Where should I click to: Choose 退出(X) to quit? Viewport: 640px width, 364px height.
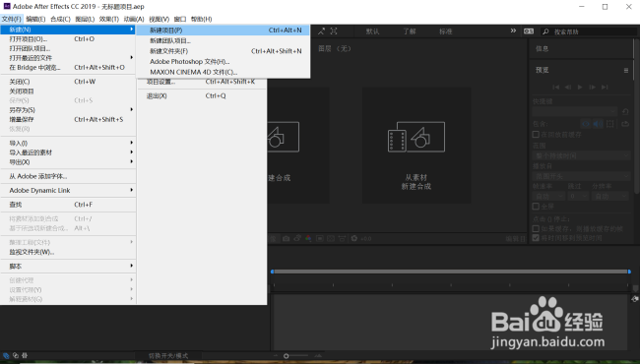[202, 95]
